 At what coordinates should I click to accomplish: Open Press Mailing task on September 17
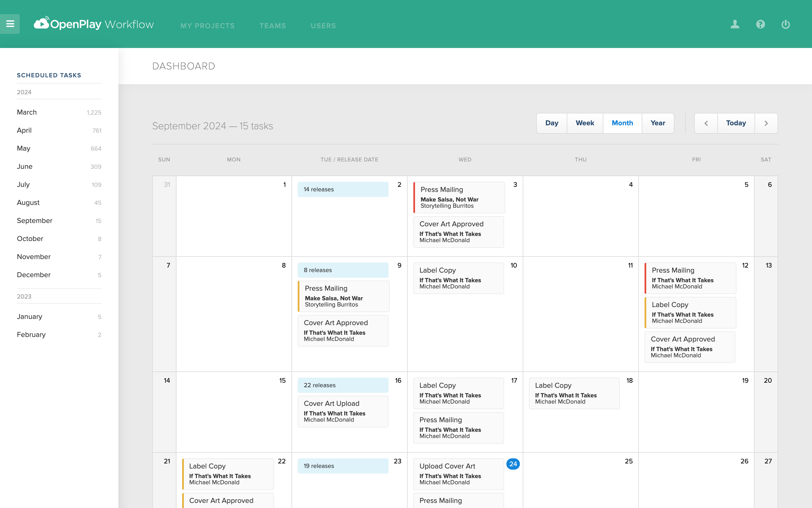point(459,428)
